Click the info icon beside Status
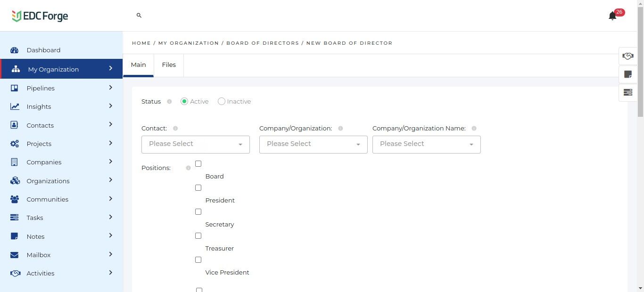Image resolution: width=644 pixels, height=292 pixels. (x=169, y=102)
